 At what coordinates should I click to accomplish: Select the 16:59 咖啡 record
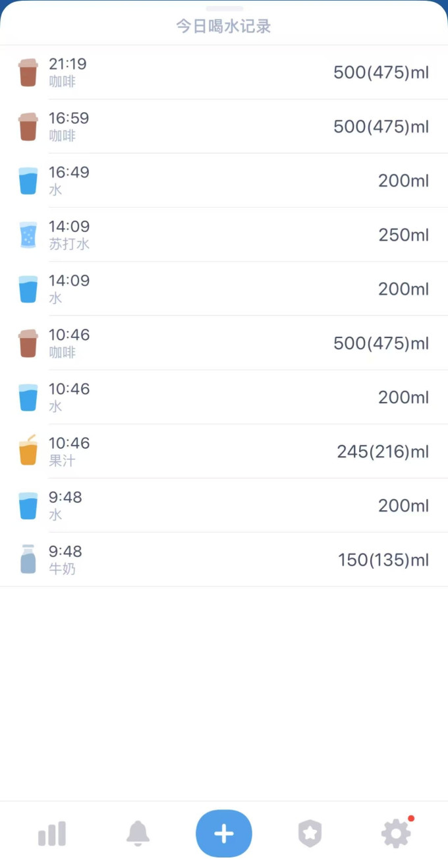point(224,127)
